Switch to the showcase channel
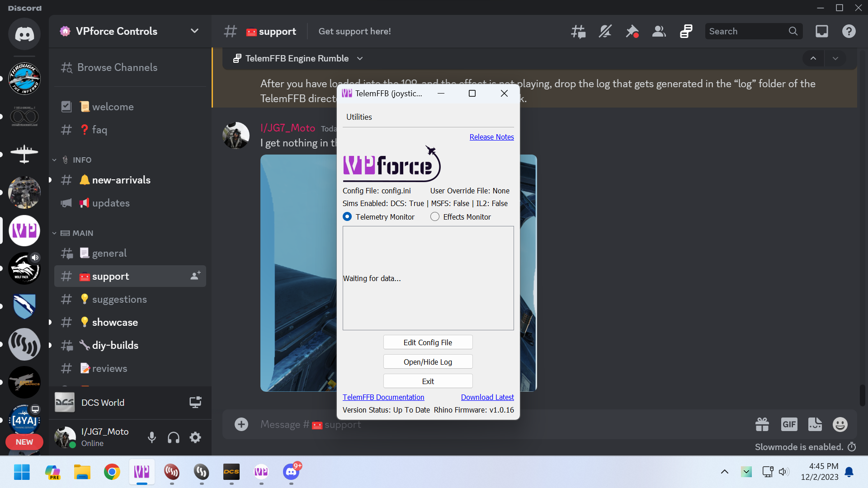 (x=115, y=322)
